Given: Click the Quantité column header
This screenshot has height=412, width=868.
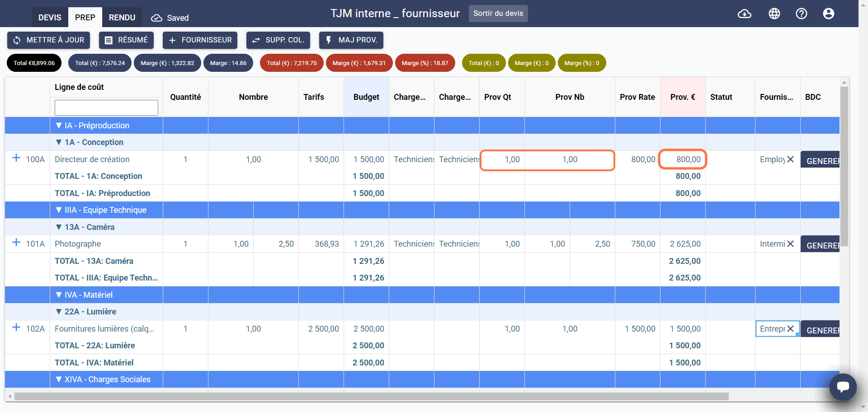Looking at the screenshot, I should (185, 97).
